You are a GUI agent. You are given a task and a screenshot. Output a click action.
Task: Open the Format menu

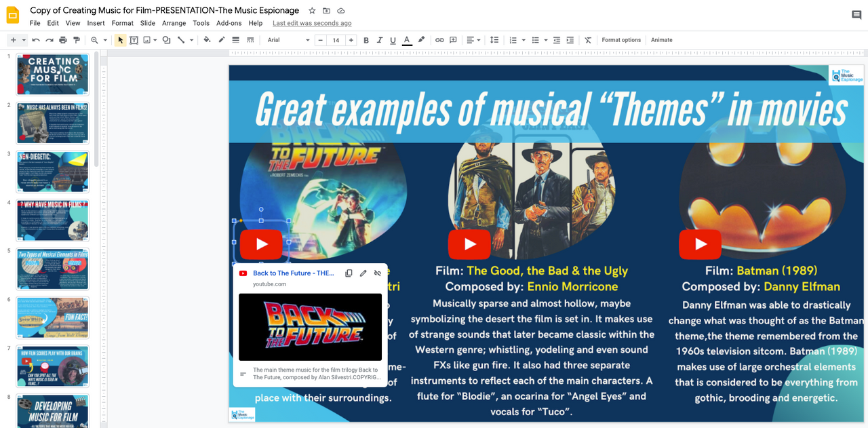122,23
